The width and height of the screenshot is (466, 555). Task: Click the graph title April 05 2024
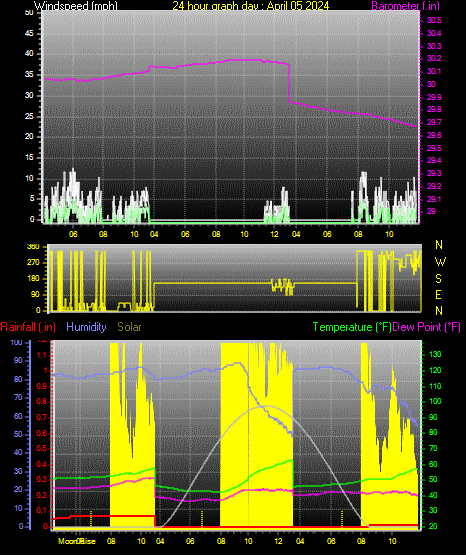pos(298,6)
